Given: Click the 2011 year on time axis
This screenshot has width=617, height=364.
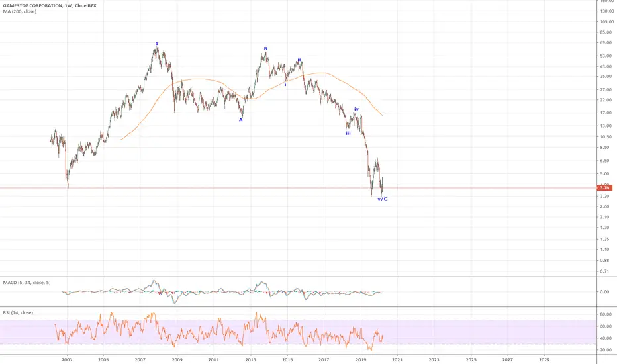Looking at the screenshot, I should pyautogui.click(x=214, y=359).
